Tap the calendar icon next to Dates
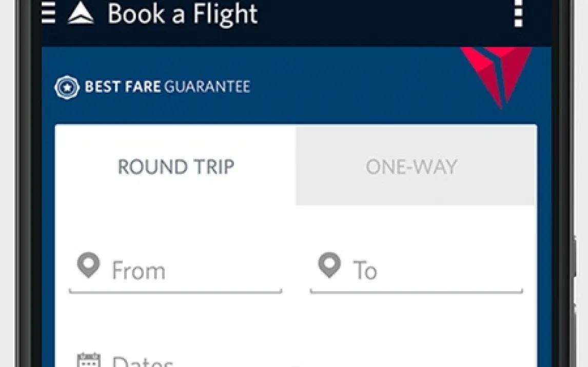 [x=88, y=360]
